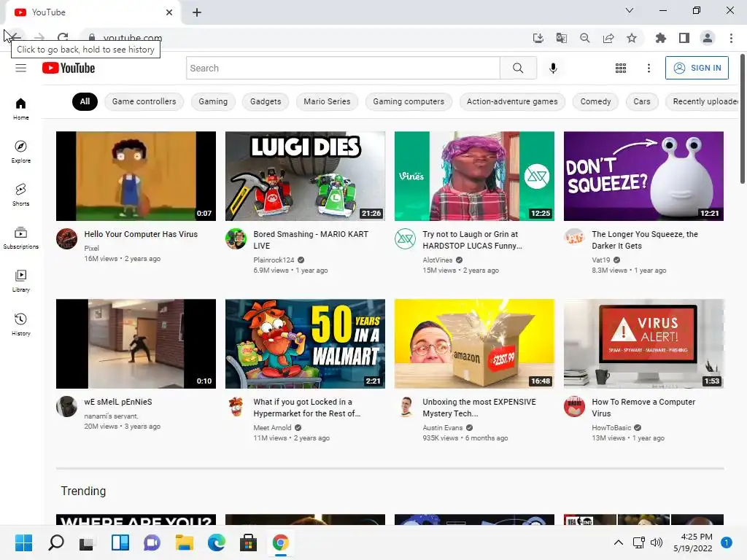
Task: Open Chrome extensions puzzle icon
Action: [660, 38]
